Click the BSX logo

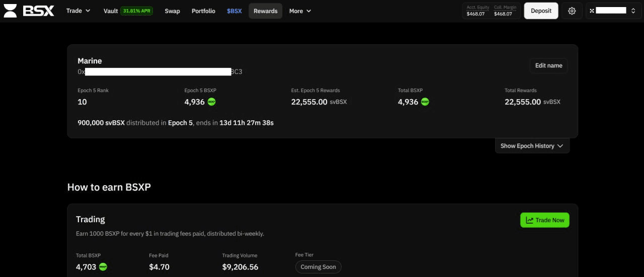(29, 11)
